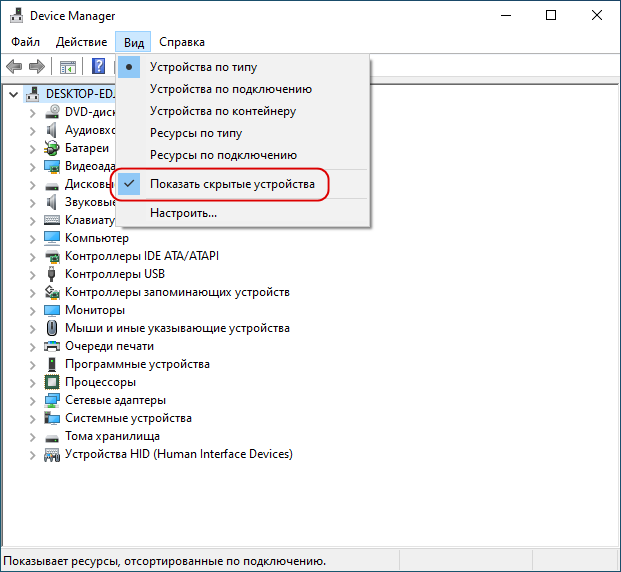The width and height of the screenshot is (621, 572).
Task: Open the Действие menu
Action: point(82,42)
